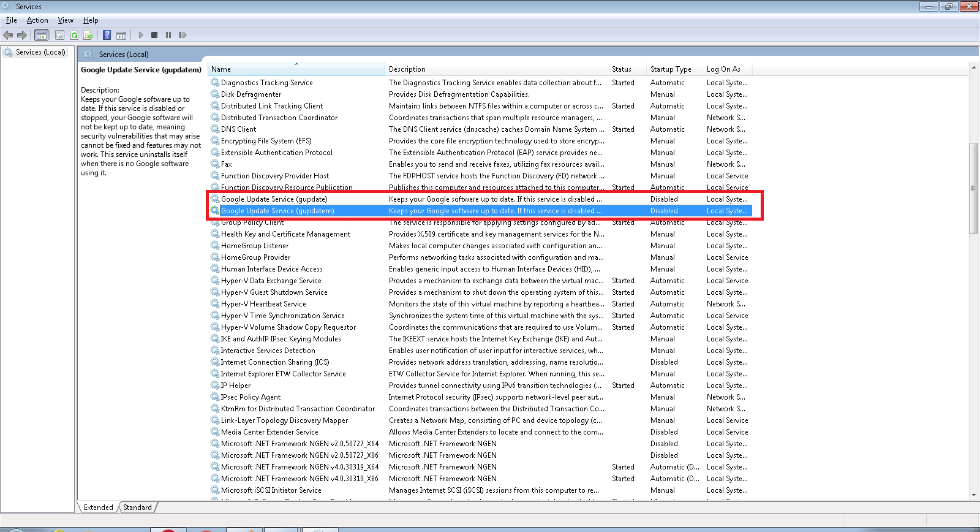Open Properties from the toolbar icon
980x532 pixels.
[x=59, y=35]
